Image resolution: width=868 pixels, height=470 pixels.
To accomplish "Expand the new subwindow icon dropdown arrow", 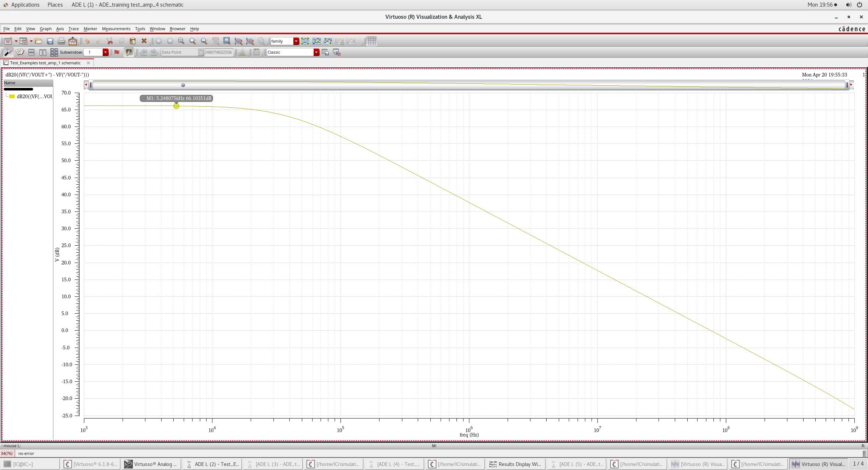I will pos(31,41).
